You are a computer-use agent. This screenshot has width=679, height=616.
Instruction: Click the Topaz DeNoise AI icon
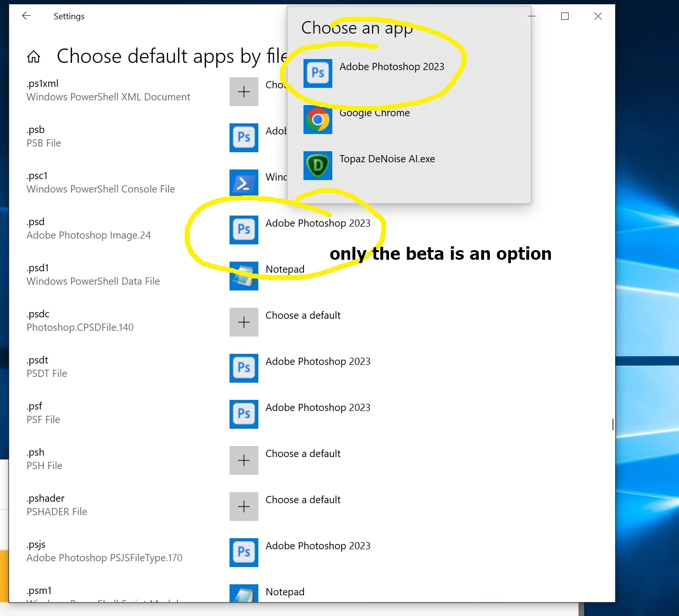coord(318,166)
